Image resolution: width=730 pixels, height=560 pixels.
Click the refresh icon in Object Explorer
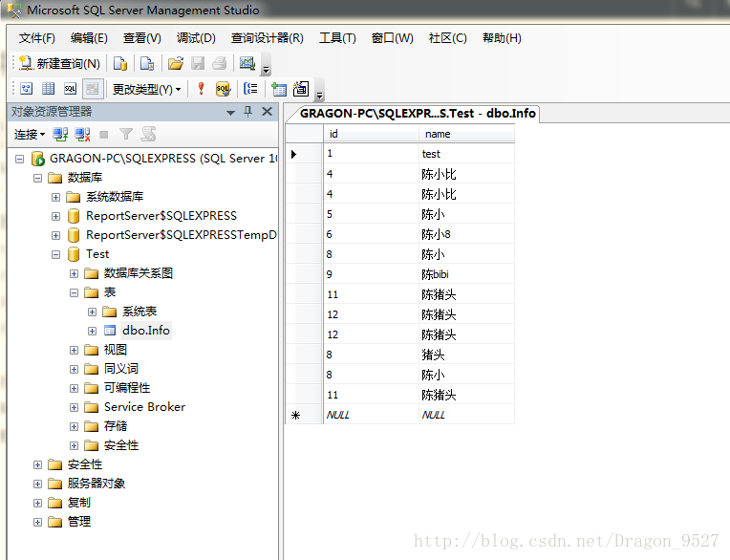(x=148, y=134)
